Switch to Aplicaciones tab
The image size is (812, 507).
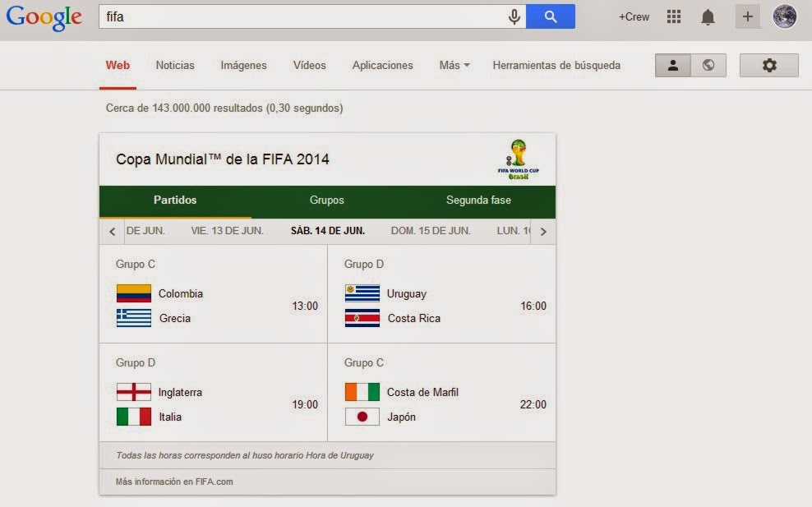(x=383, y=65)
